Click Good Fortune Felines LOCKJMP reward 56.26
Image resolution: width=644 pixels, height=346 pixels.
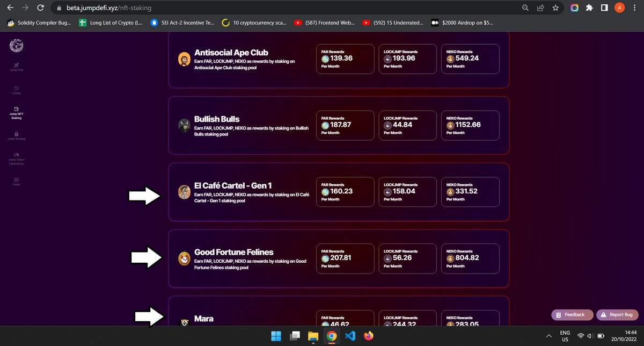[x=408, y=259]
